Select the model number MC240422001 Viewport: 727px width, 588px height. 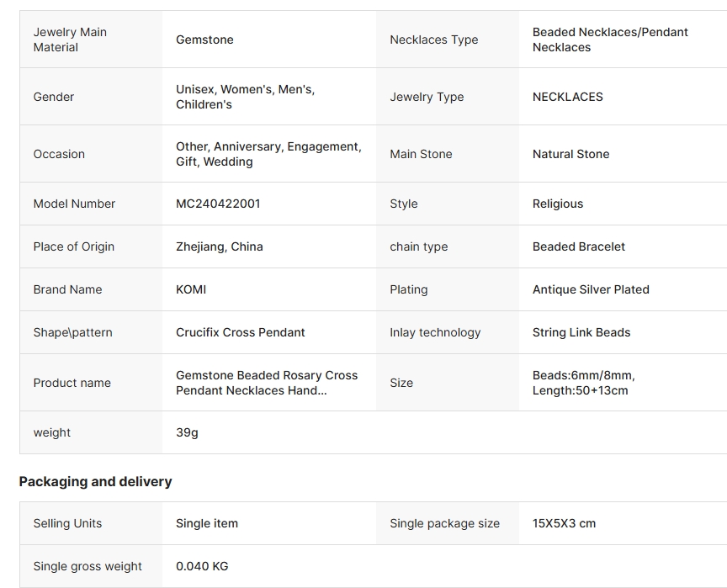click(218, 204)
